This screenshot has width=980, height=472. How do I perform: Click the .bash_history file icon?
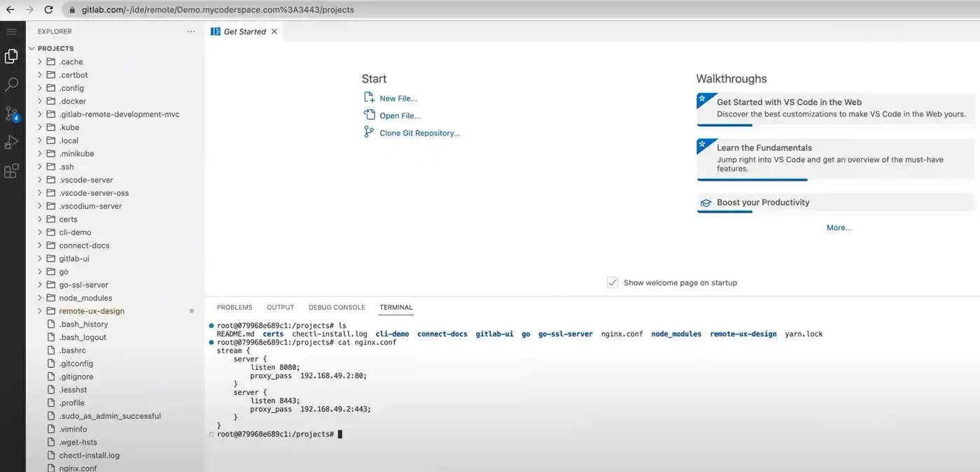coord(51,324)
